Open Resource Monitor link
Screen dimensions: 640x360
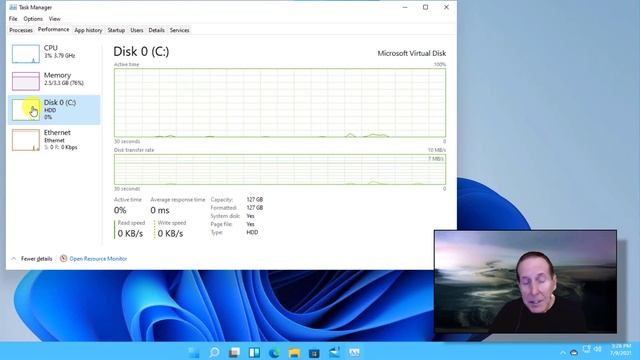(98, 259)
